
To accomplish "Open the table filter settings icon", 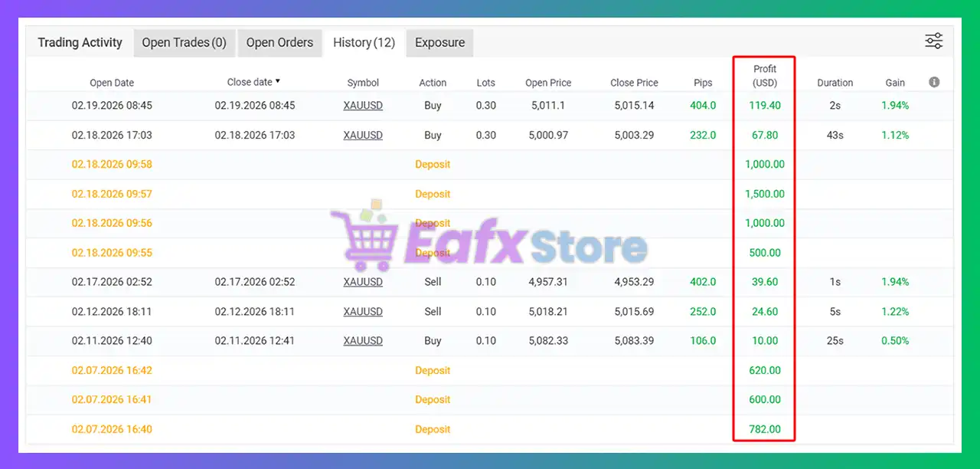I will pyautogui.click(x=933, y=41).
